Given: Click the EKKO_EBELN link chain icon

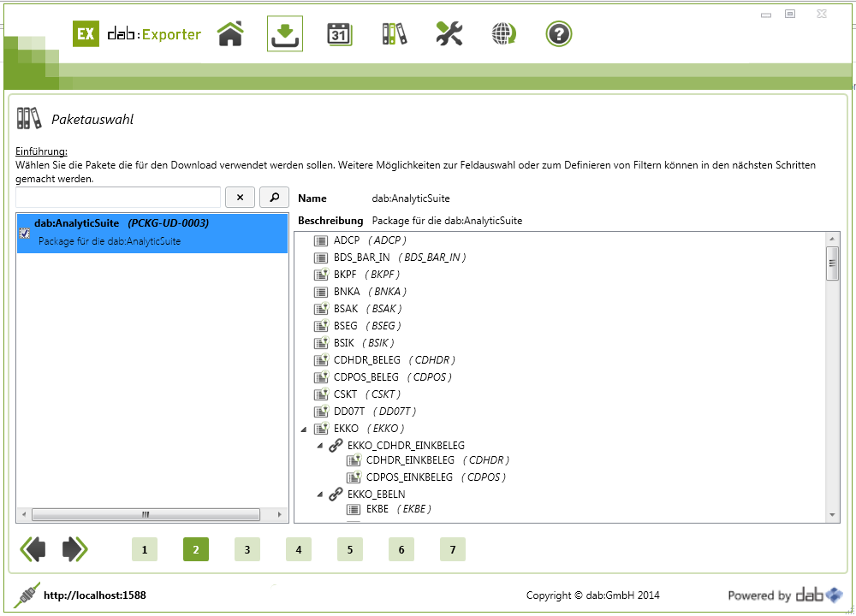Looking at the screenshot, I should [x=336, y=495].
